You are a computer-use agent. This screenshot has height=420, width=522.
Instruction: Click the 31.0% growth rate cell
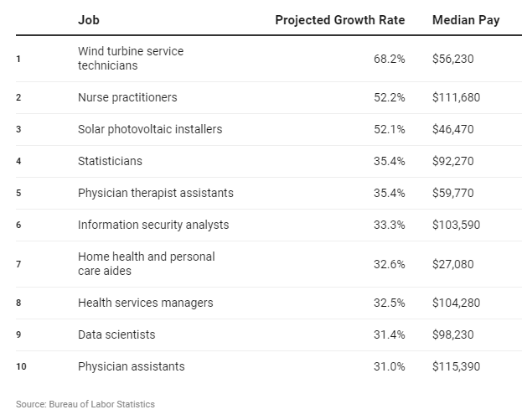tap(390, 366)
